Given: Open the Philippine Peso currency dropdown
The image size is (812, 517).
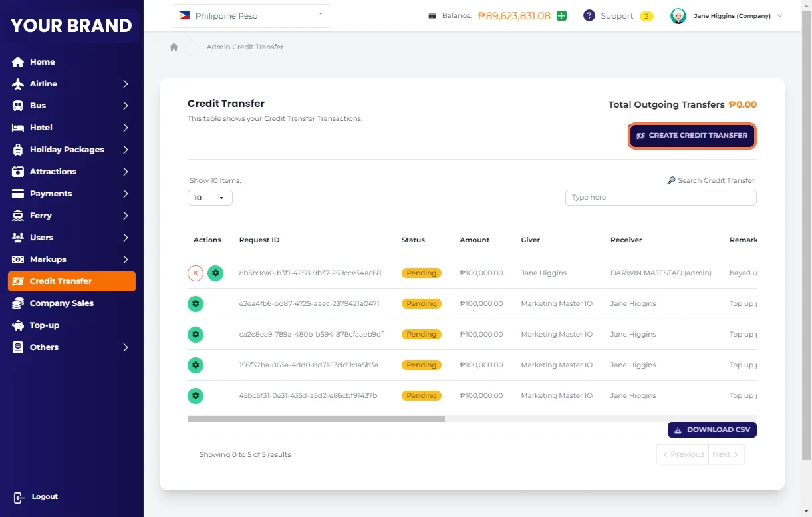Looking at the screenshot, I should point(251,16).
